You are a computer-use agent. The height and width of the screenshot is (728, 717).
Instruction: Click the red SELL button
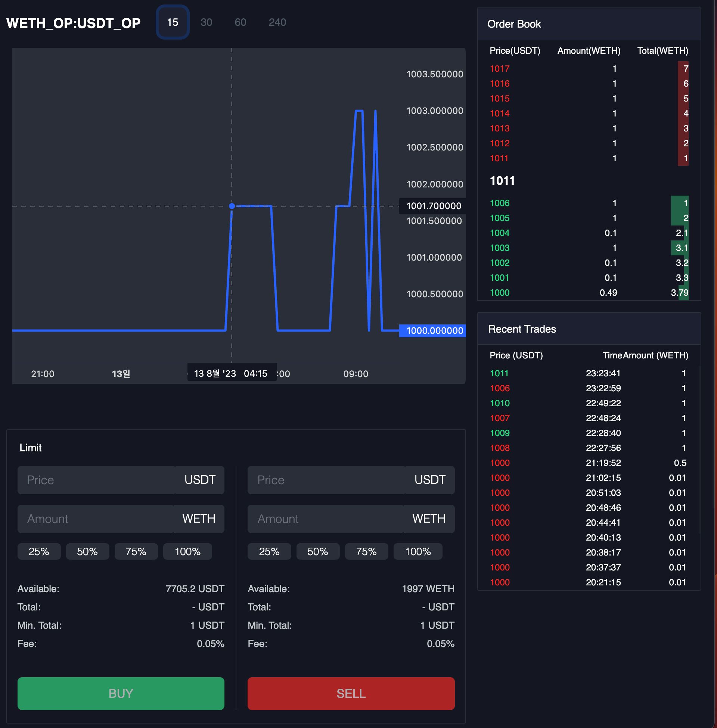[x=351, y=693]
